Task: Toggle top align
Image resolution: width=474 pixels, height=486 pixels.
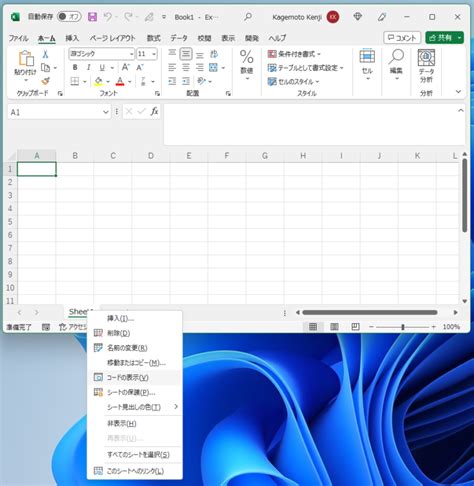Action: click(172, 54)
